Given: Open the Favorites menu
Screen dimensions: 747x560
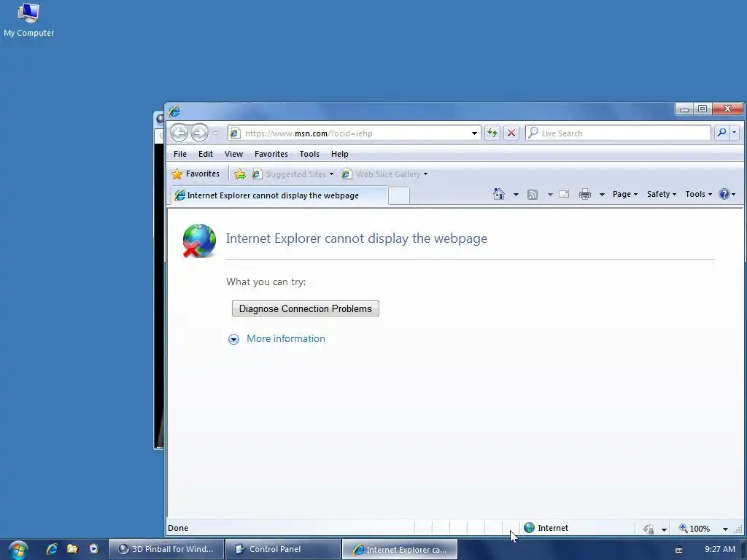Looking at the screenshot, I should pos(271,154).
